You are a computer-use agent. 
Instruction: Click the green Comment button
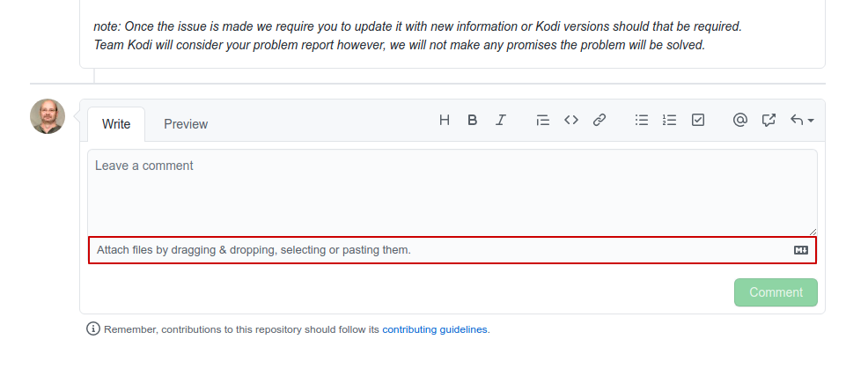776,292
